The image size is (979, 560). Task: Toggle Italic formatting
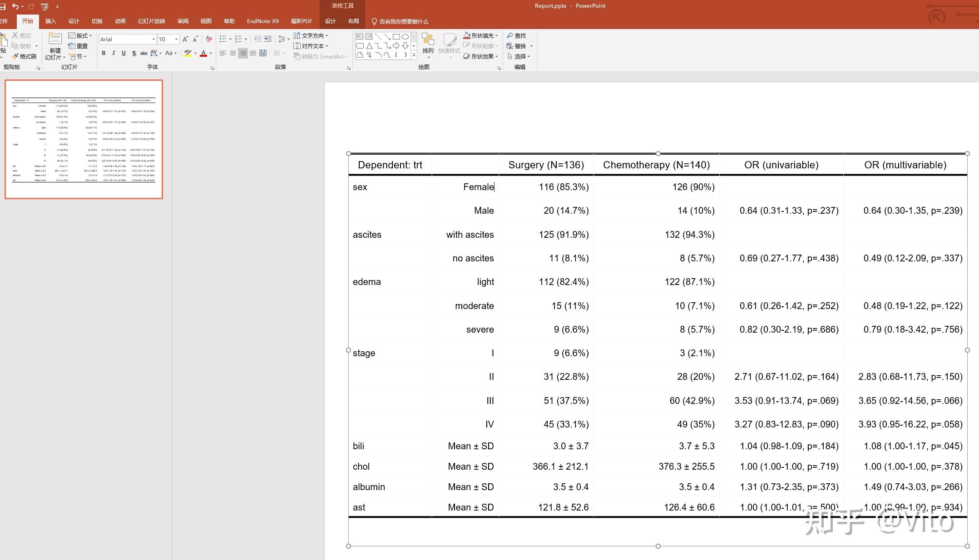[114, 53]
